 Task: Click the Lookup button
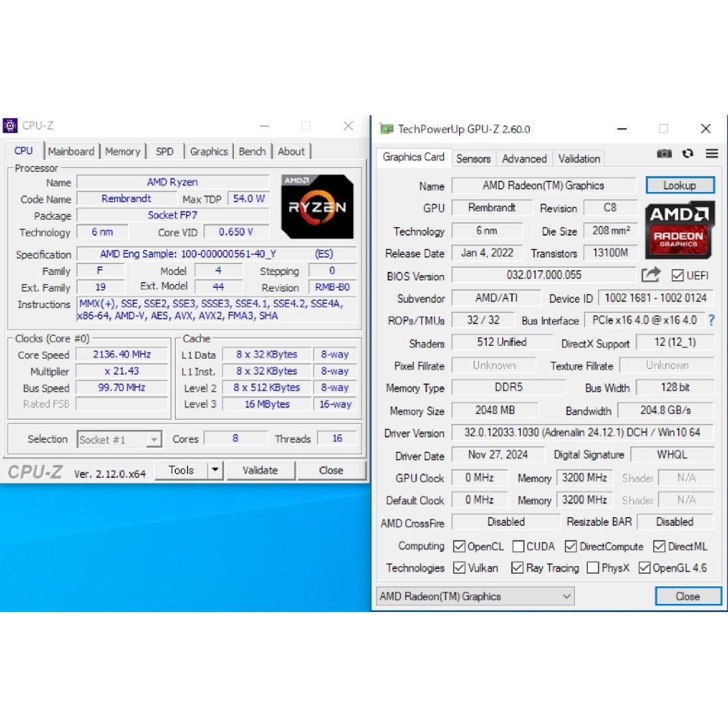click(679, 185)
